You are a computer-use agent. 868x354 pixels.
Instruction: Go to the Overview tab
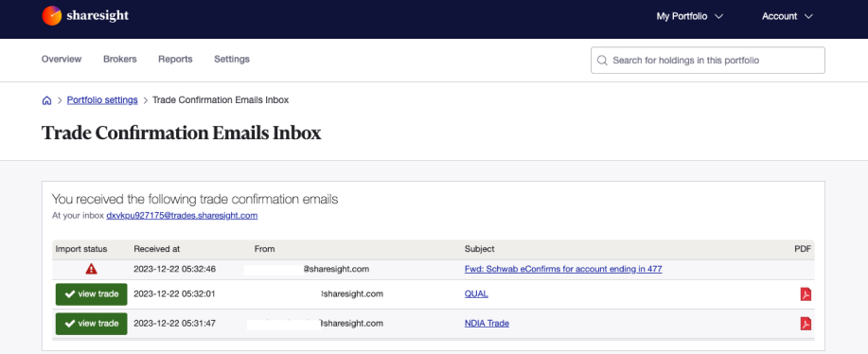click(62, 60)
